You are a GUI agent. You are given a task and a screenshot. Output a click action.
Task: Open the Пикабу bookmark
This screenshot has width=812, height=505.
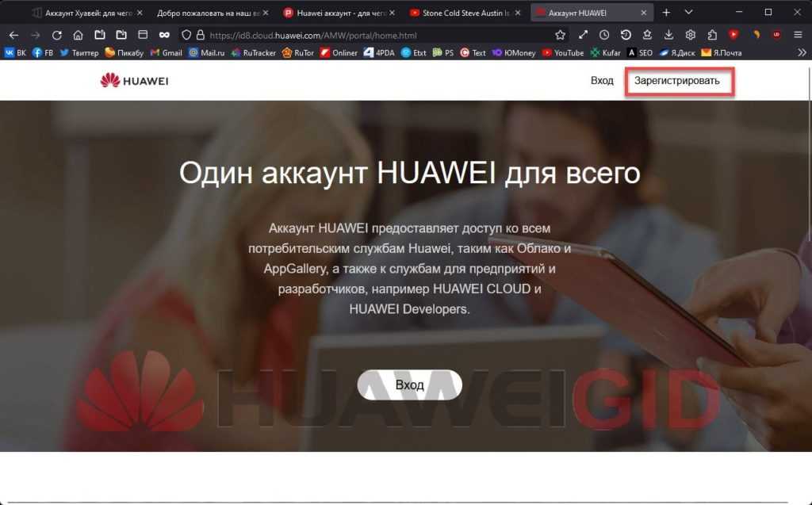[x=124, y=53]
